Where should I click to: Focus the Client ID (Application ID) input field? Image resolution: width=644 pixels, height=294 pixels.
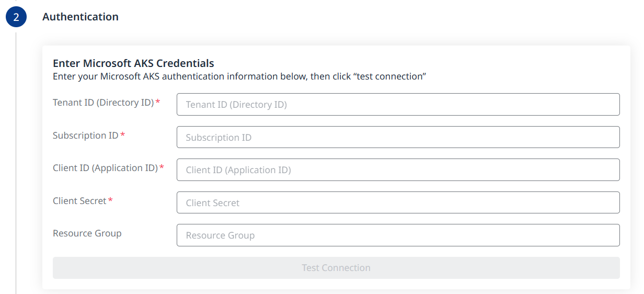tap(398, 170)
